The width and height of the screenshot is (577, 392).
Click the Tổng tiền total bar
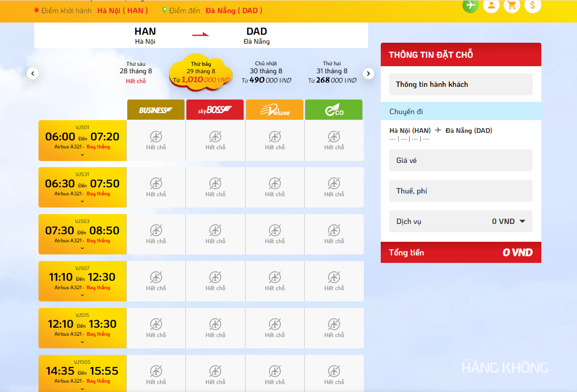click(x=461, y=253)
